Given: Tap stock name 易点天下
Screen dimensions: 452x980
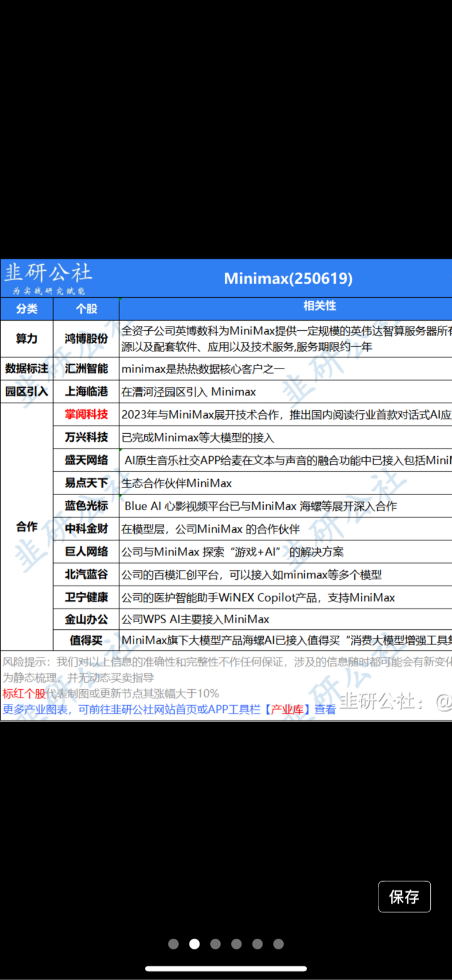Looking at the screenshot, I should 87,483.
